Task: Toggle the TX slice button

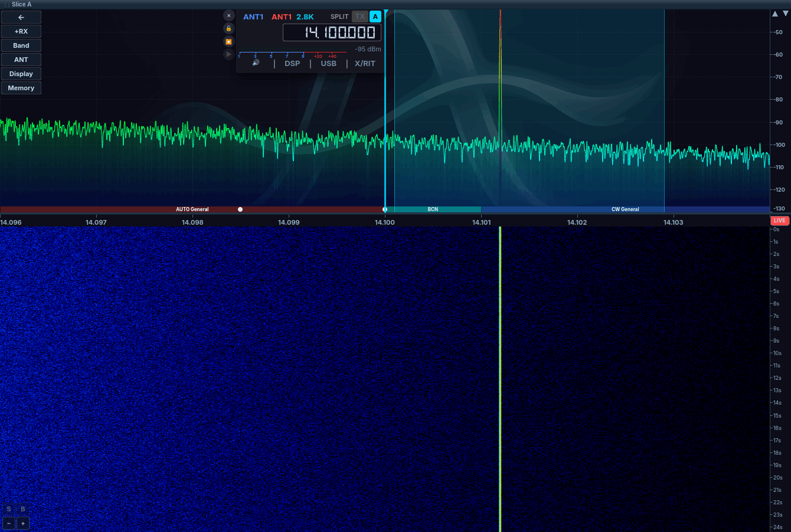Action: click(x=359, y=17)
